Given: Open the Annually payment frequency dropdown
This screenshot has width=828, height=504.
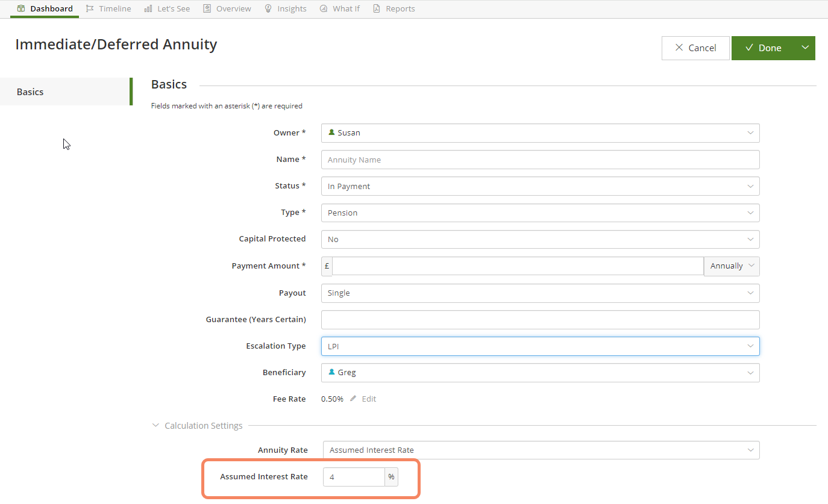Looking at the screenshot, I should pos(732,266).
